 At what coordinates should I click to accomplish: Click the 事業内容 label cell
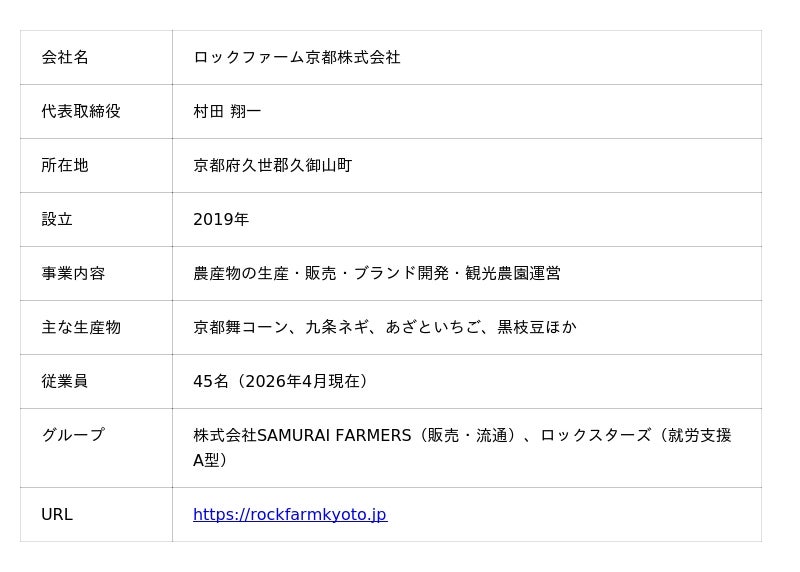pos(73,274)
